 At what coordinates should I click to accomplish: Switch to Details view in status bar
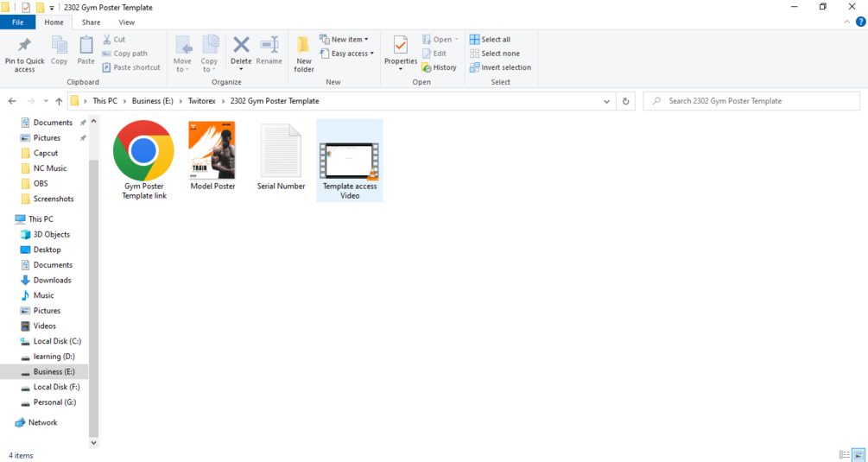point(844,455)
